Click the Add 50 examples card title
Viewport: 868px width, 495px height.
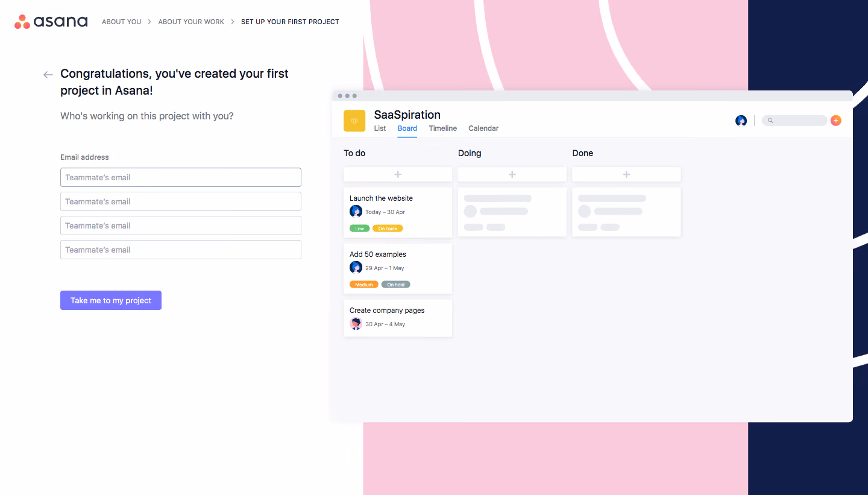tap(378, 254)
